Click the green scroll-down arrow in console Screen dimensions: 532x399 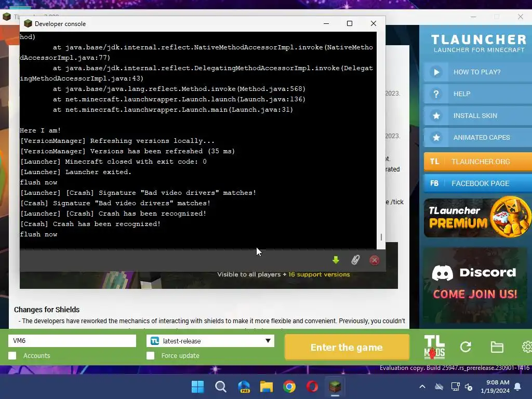336,260
